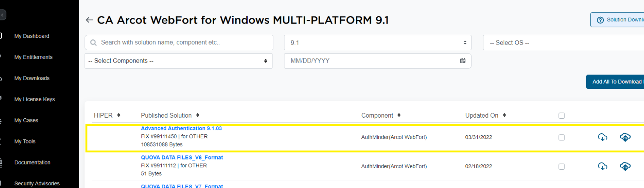Viewport: 644px width, 188px height.
Task: Check the box for QUOVA DATA FILES_V6_Format row
Action: pos(561,166)
